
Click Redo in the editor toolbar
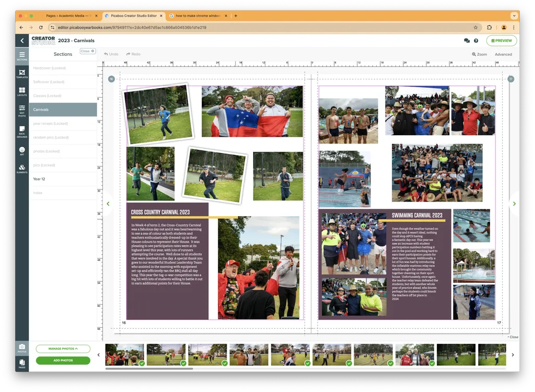pyautogui.click(x=133, y=54)
